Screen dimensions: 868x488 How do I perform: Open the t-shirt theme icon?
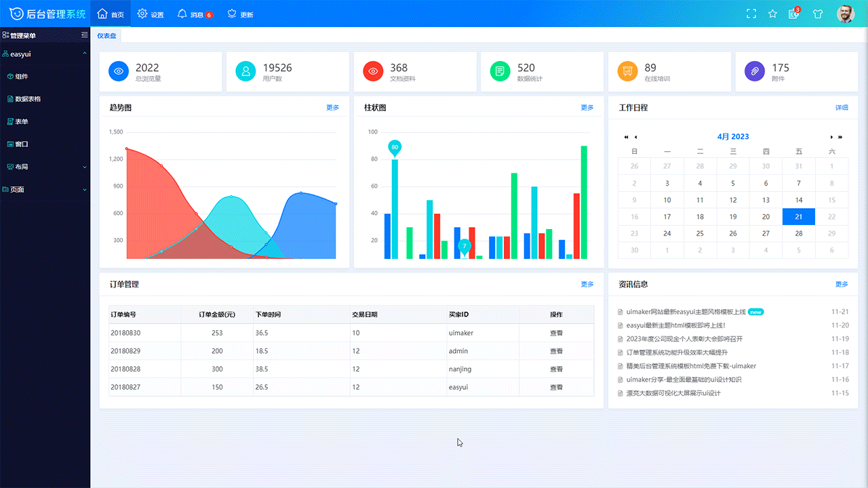click(818, 12)
